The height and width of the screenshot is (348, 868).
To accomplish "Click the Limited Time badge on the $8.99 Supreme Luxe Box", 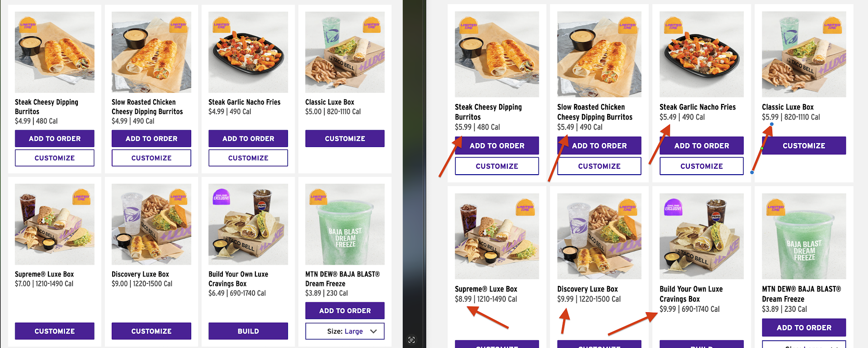I will coord(525,208).
